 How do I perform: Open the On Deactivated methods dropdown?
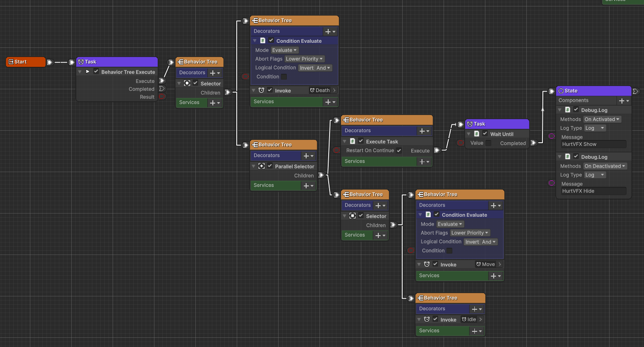tap(604, 166)
